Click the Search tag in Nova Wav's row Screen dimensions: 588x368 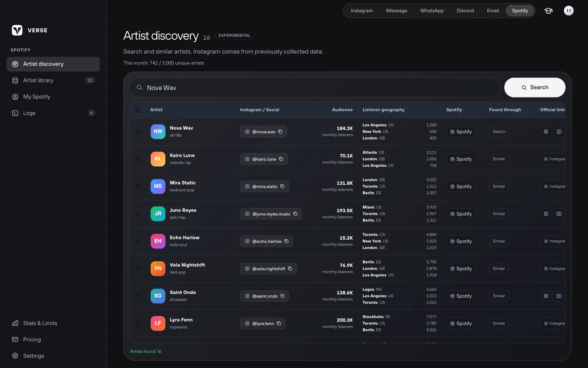[499, 132]
